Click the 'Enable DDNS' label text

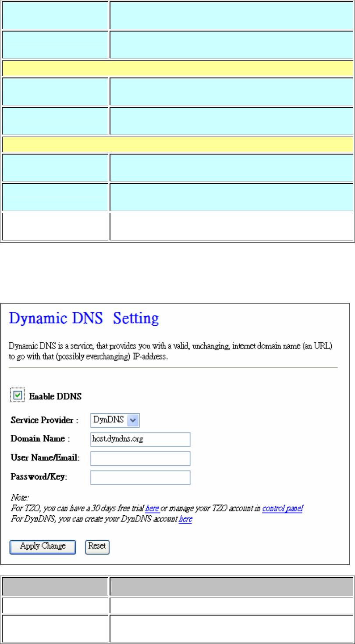click(x=55, y=397)
